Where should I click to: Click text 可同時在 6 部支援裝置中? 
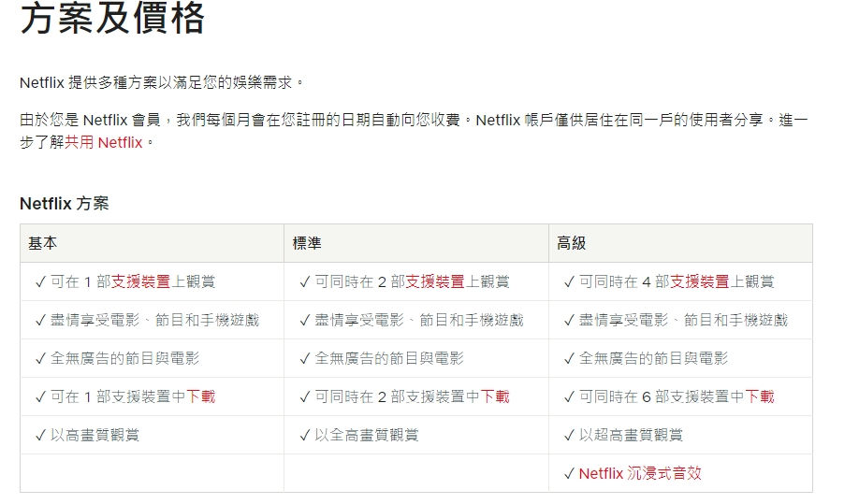point(662,396)
